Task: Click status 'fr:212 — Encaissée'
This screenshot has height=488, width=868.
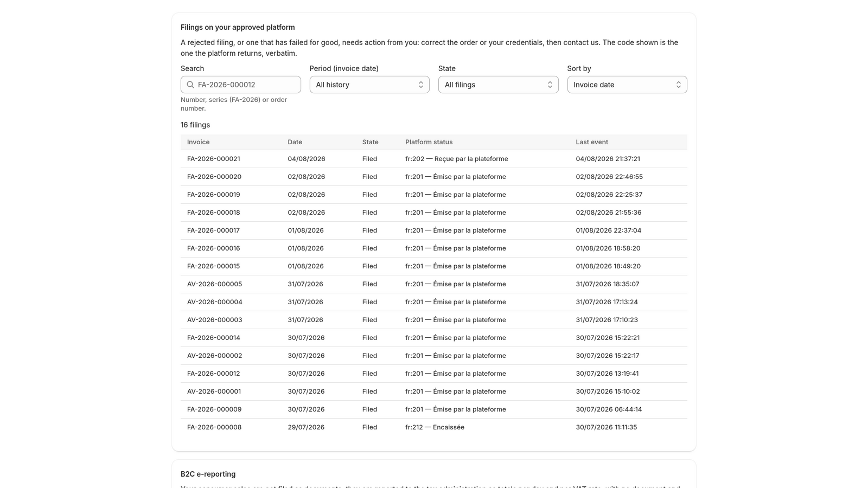Action: (435, 427)
